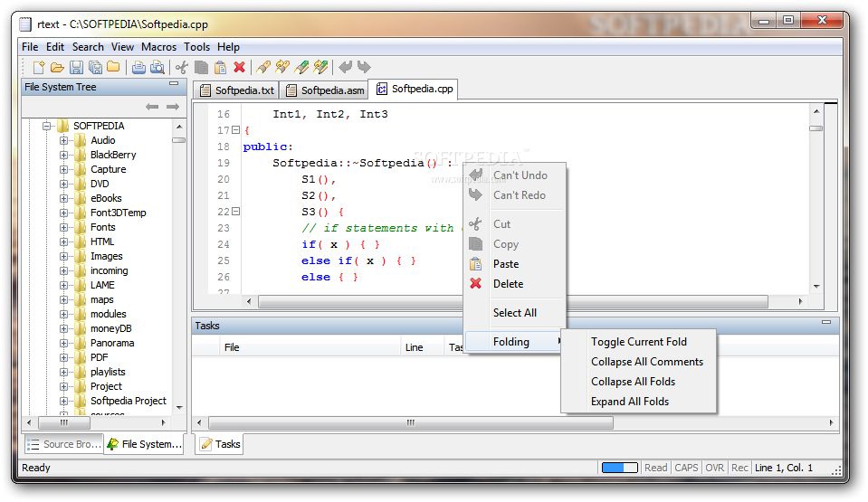This screenshot has height=502, width=868.
Task: Toggle the CAPS status indicator
Action: [686, 468]
